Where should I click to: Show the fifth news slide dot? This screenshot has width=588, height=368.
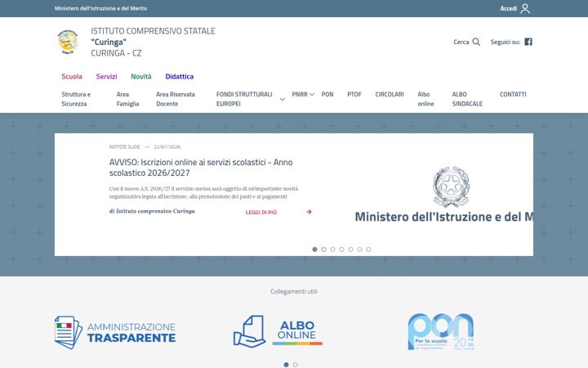pos(350,249)
